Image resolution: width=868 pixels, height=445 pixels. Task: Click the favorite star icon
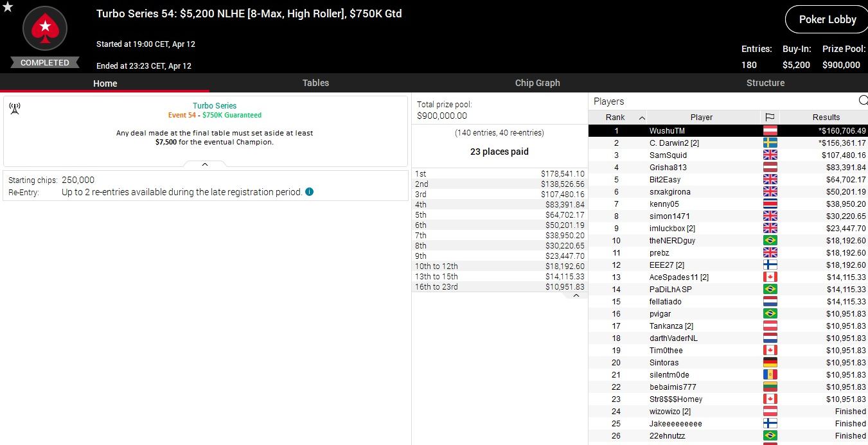click(8, 7)
